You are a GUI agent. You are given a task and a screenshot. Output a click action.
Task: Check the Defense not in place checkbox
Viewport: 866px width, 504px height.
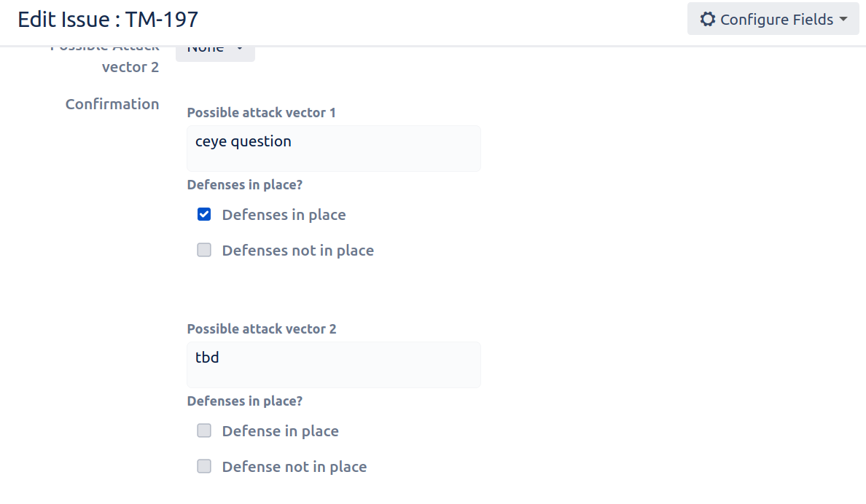point(204,466)
